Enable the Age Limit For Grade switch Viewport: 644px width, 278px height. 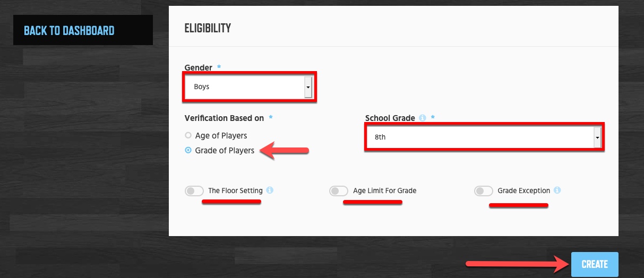click(x=339, y=191)
